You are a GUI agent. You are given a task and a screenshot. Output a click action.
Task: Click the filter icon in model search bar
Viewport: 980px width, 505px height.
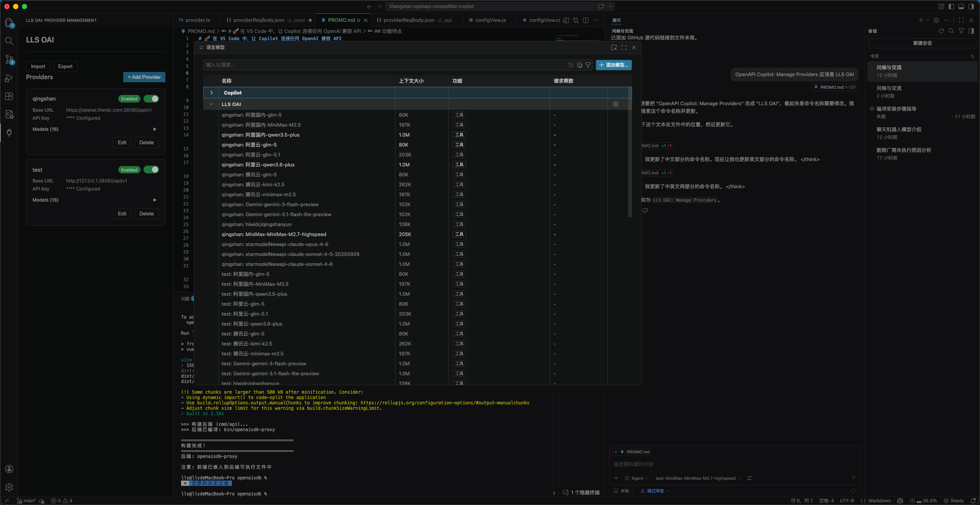588,65
